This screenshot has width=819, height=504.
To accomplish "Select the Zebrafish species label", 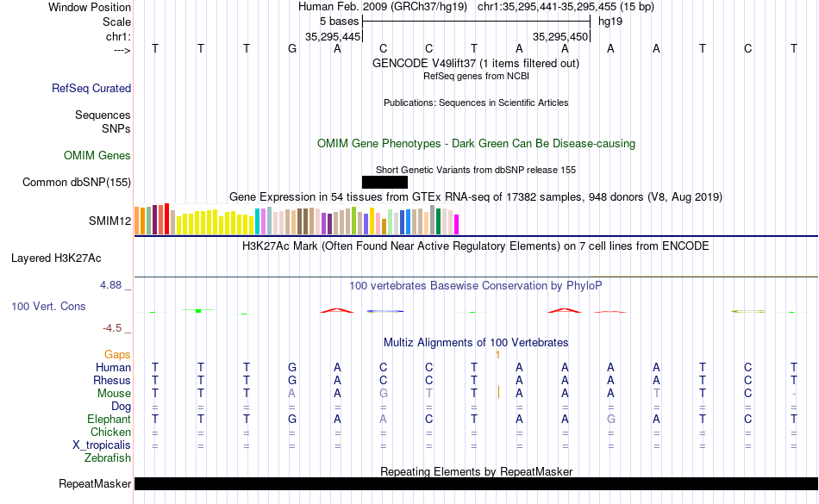I will pos(108,458).
